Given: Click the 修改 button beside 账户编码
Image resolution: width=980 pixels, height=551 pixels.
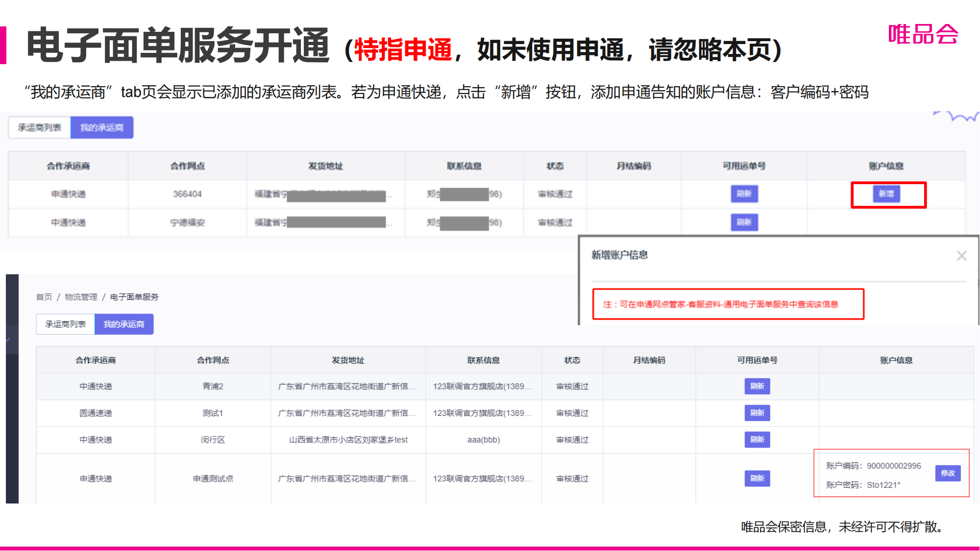Looking at the screenshot, I should click(x=948, y=473).
